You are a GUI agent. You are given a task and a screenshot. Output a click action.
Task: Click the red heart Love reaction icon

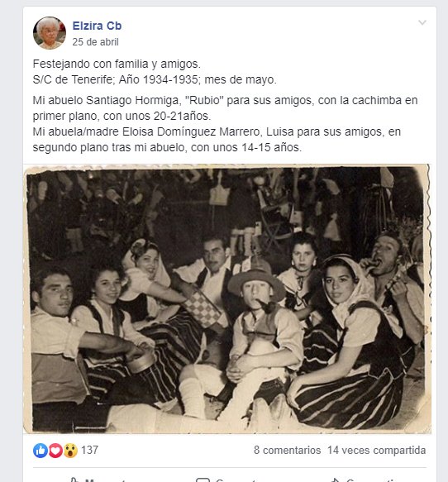55,451
